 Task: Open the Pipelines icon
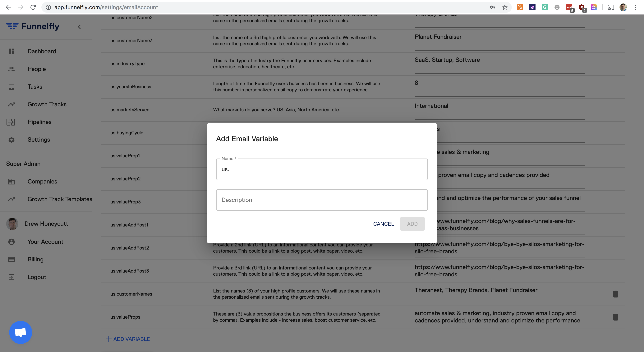pos(11,122)
